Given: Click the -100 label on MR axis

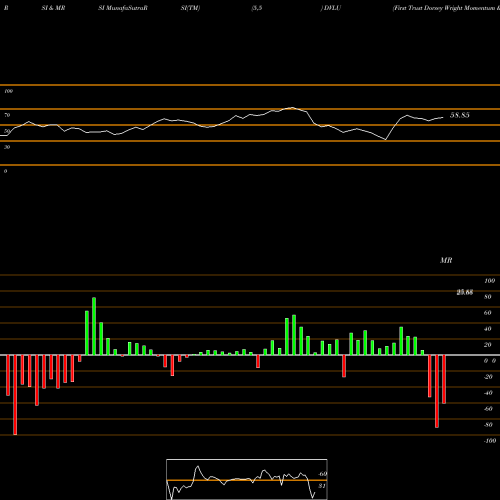Looking at the screenshot, I should pos(490,441).
